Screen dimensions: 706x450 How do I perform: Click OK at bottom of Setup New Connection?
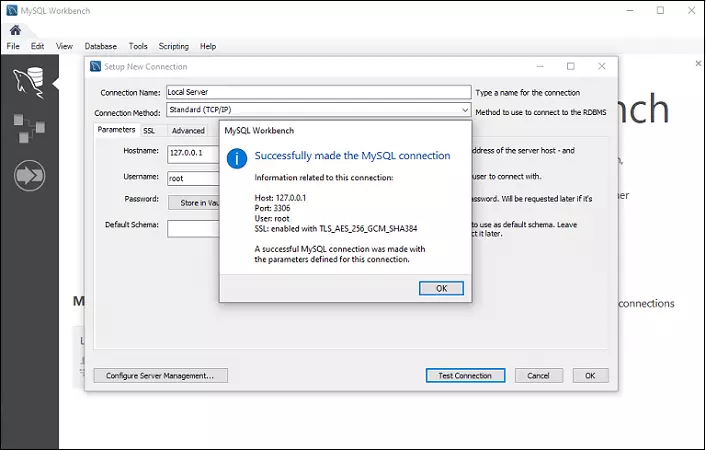tap(590, 375)
